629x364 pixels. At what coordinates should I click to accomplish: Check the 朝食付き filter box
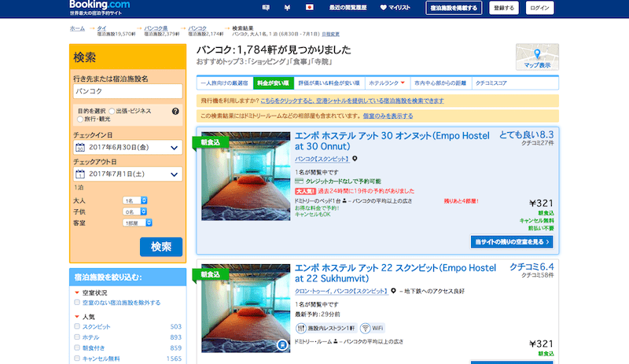pyautogui.click(x=77, y=347)
